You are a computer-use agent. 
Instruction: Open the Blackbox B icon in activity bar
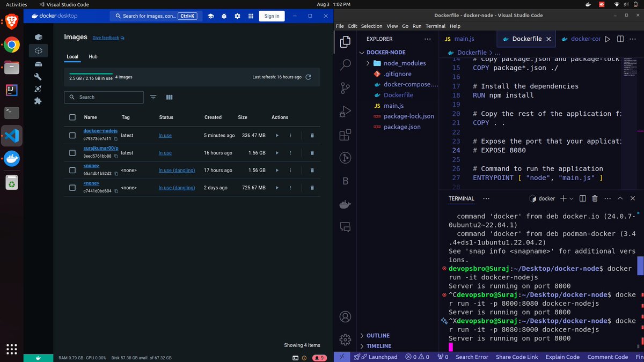[x=346, y=181]
